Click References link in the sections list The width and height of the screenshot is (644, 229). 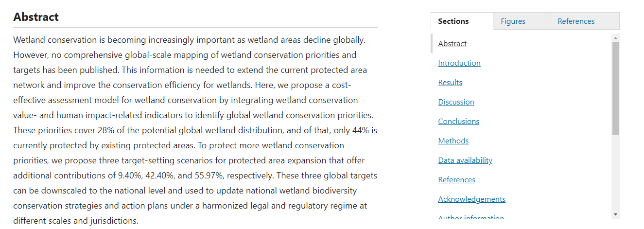[x=456, y=180]
